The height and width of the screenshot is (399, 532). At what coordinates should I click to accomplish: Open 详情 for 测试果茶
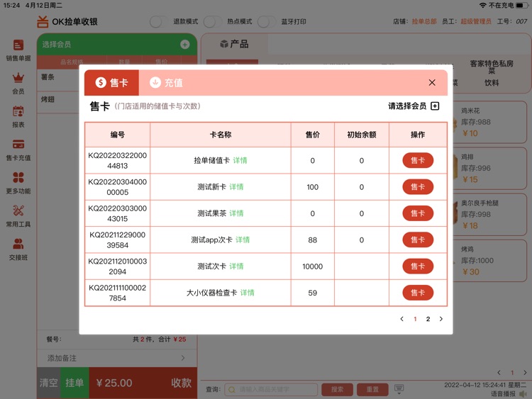[236, 213]
